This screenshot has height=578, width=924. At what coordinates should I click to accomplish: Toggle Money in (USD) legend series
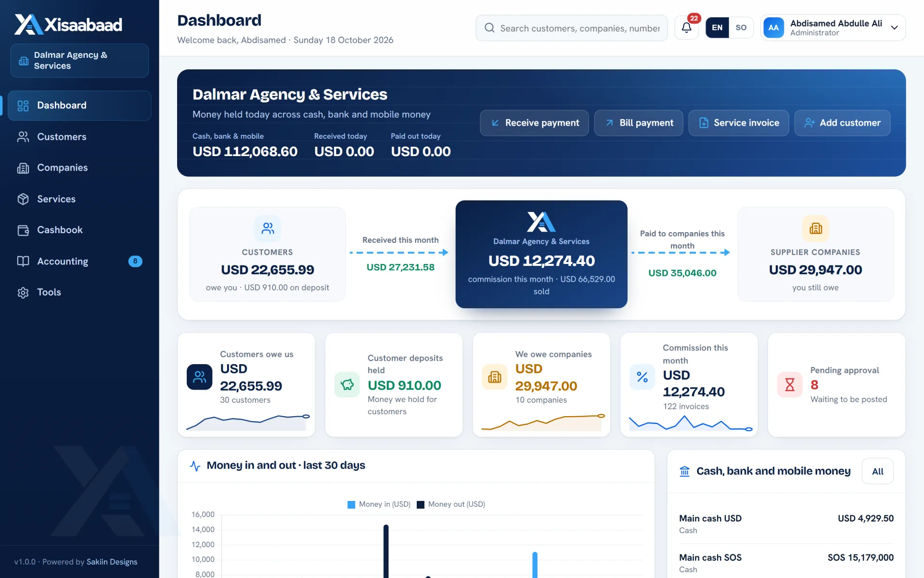click(x=379, y=504)
